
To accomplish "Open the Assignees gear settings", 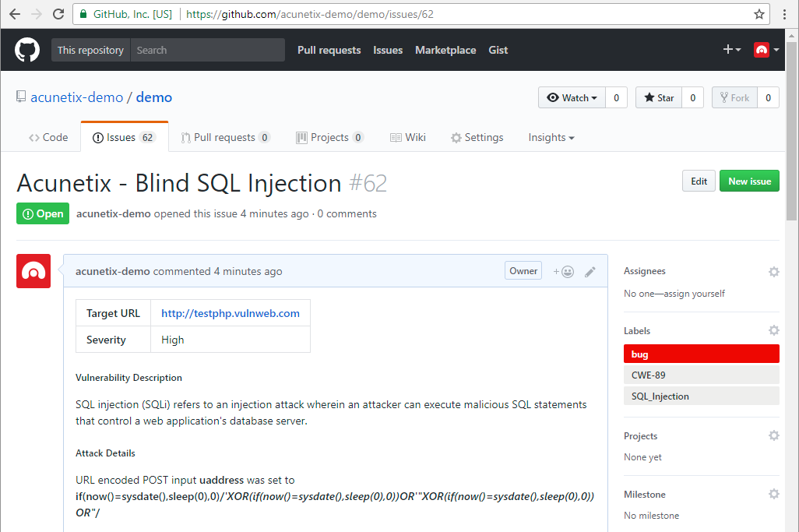I will click(774, 272).
